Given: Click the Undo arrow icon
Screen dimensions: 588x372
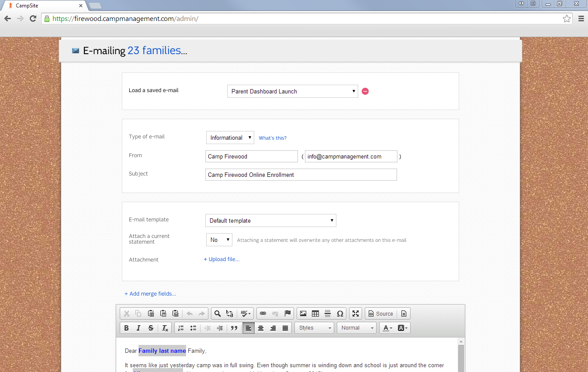Looking at the screenshot, I should [190, 313].
